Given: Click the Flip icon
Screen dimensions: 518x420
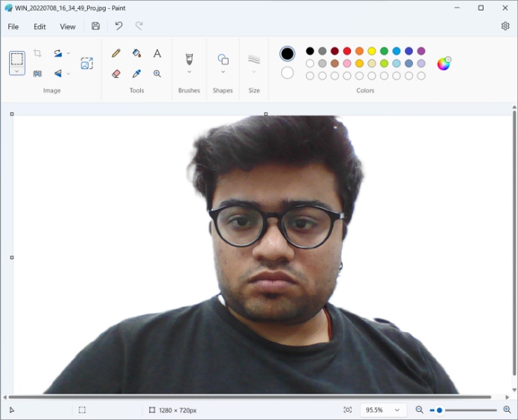Looking at the screenshot, I should (x=58, y=73).
